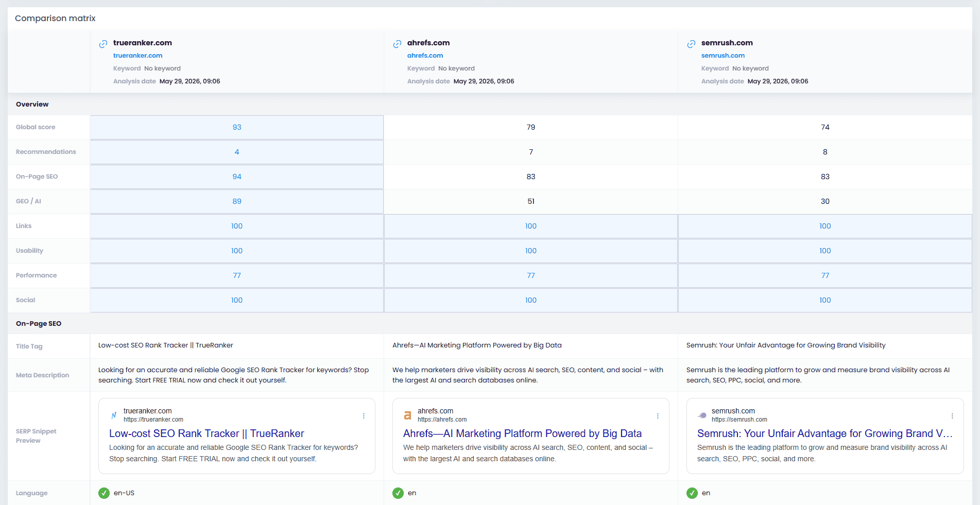Click trueranker On-Page SEO score 94
The height and width of the screenshot is (505, 980).
(x=237, y=177)
